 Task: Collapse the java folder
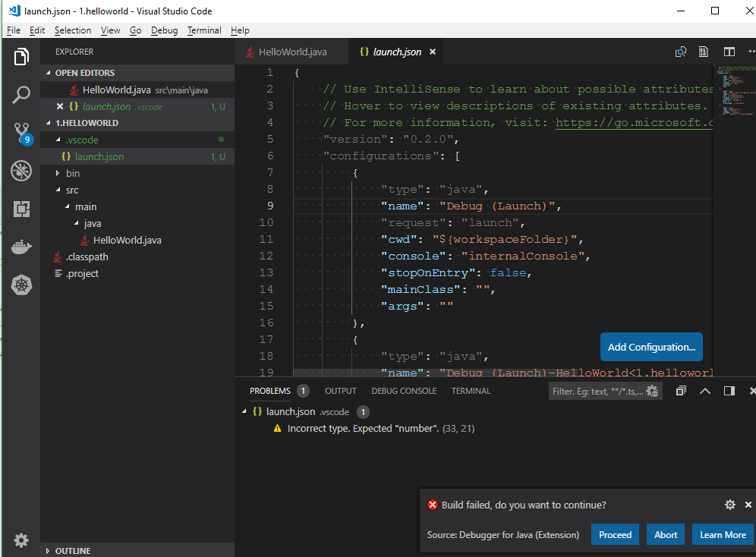click(76, 223)
